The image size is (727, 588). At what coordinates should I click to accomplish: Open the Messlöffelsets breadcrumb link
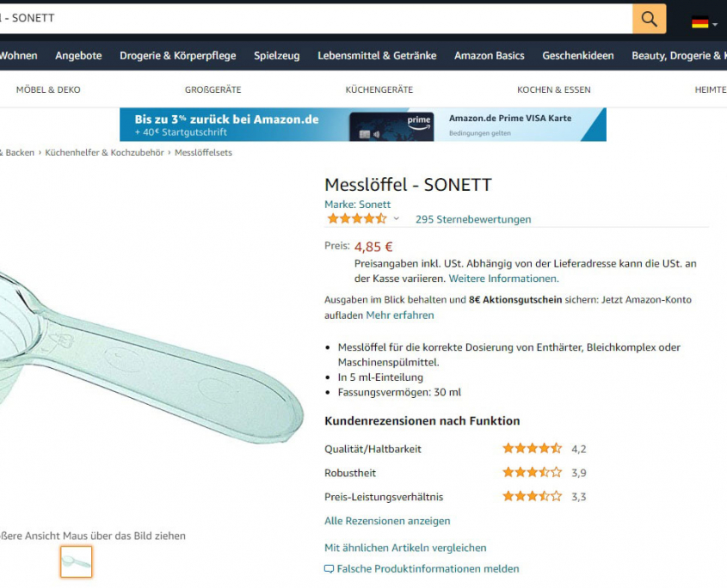pyautogui.click(x=203, y=152)
